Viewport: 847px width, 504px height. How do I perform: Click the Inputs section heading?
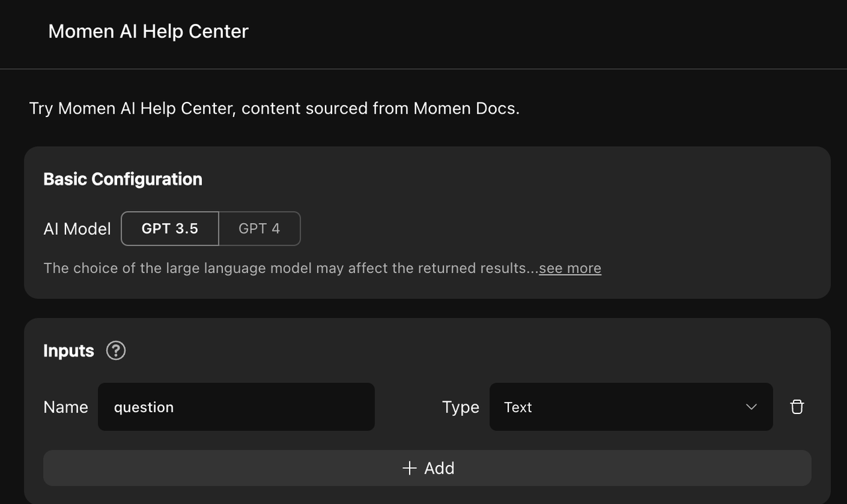(69, 351)
